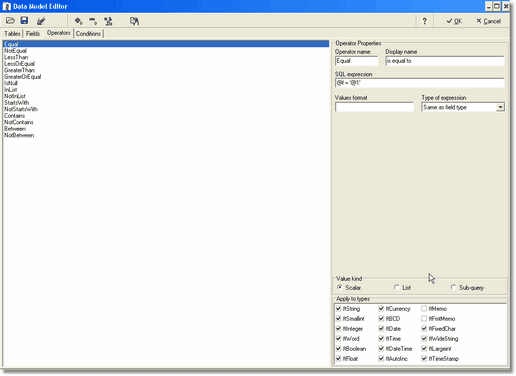Enable the ftMemo checkbox
The height and width of the screenshot is (376, 516).
coord(424,309)
